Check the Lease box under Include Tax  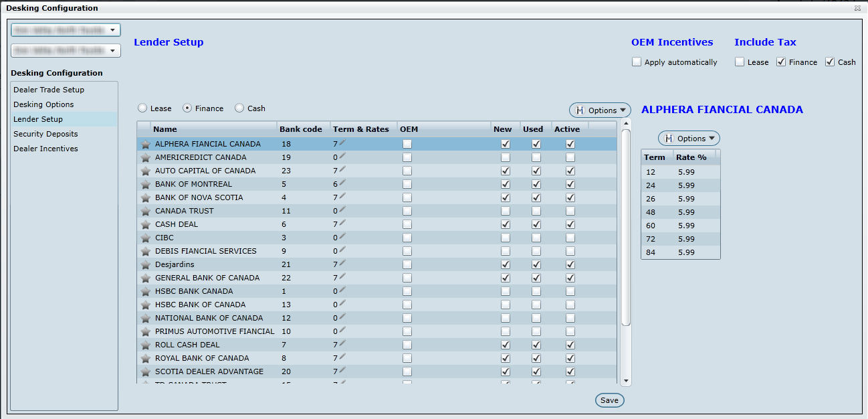pos(740,62)
